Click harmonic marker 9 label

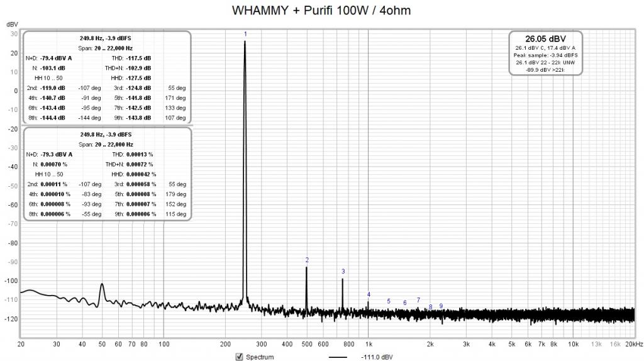[441, 306]
